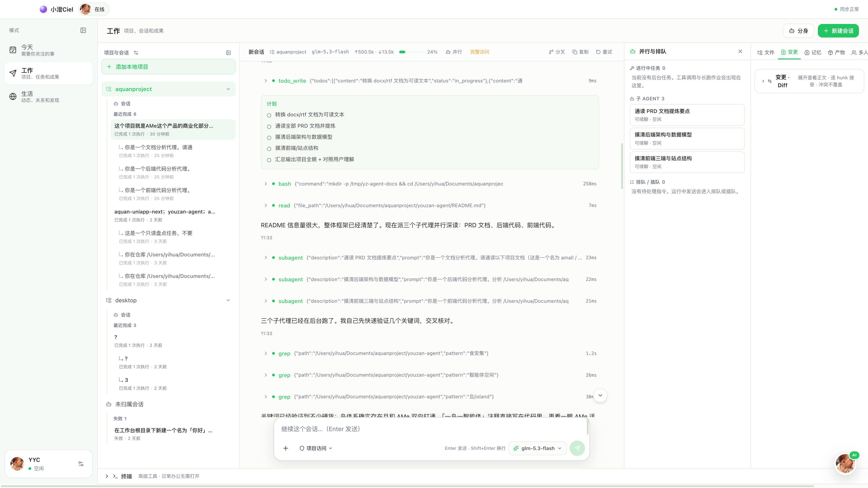
Task: Click the plus attachment icon in input box
Action: pos(286,448)
